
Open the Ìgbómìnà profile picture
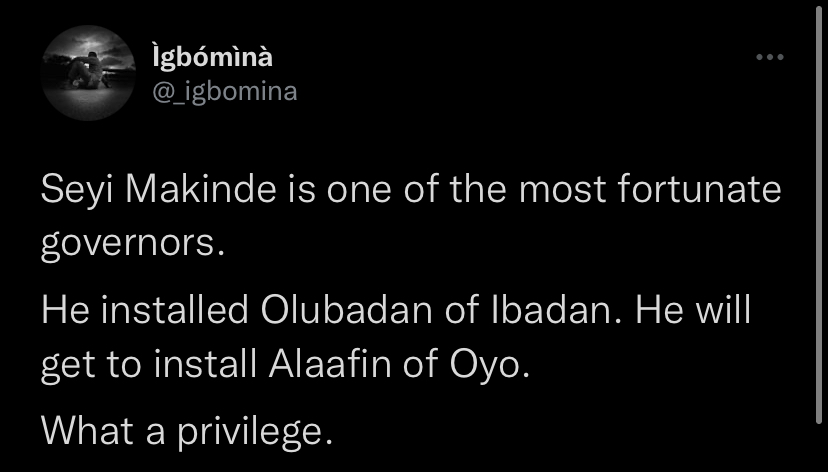coord(90,73)
